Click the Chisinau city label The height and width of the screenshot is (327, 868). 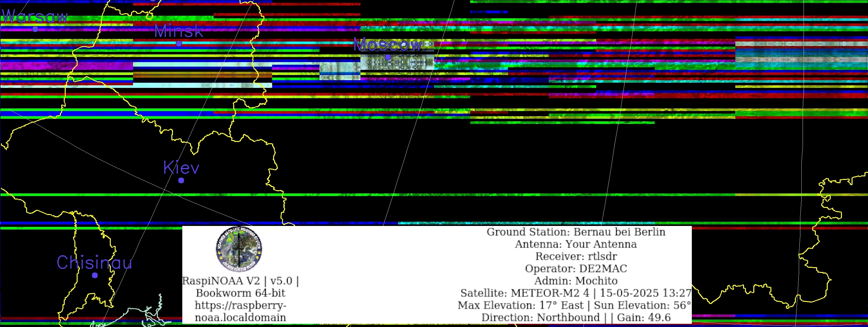tap(94, 262)
